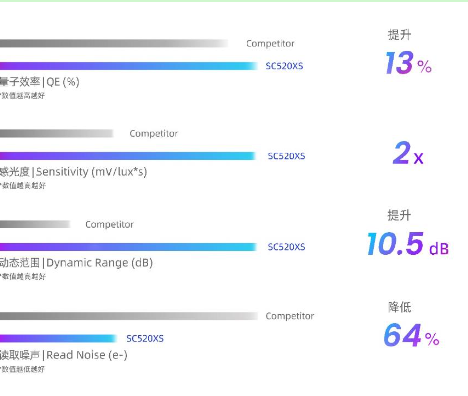The width and height of the screenshot is (468, 396).
Task: Click the QE SC520XS gradient bar
Action: 129,66
